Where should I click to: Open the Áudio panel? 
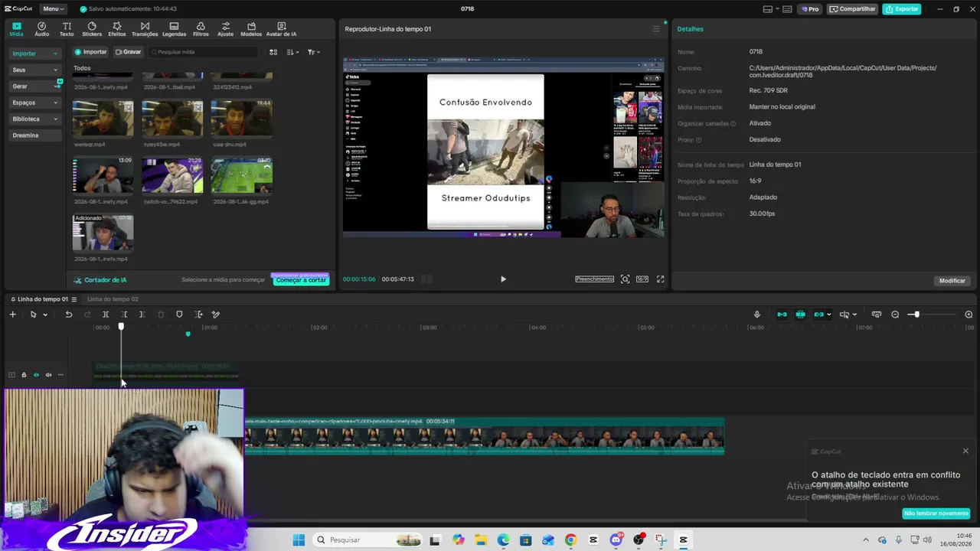click(41, 29)
